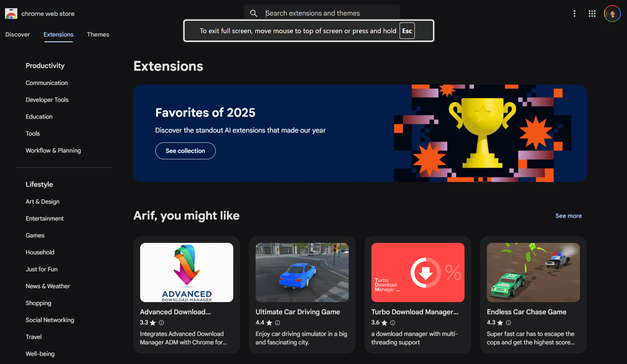Image resolution: width=627 pixels, height=364 pixels.
Task: Click the See collection button
Action: (x=185, y=150)
